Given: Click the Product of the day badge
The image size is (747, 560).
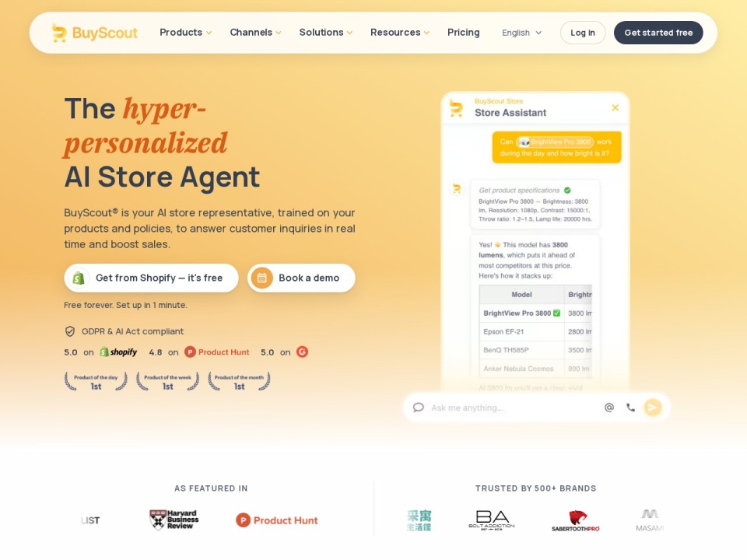Looking at the screenshot, I should pos(96,381).
